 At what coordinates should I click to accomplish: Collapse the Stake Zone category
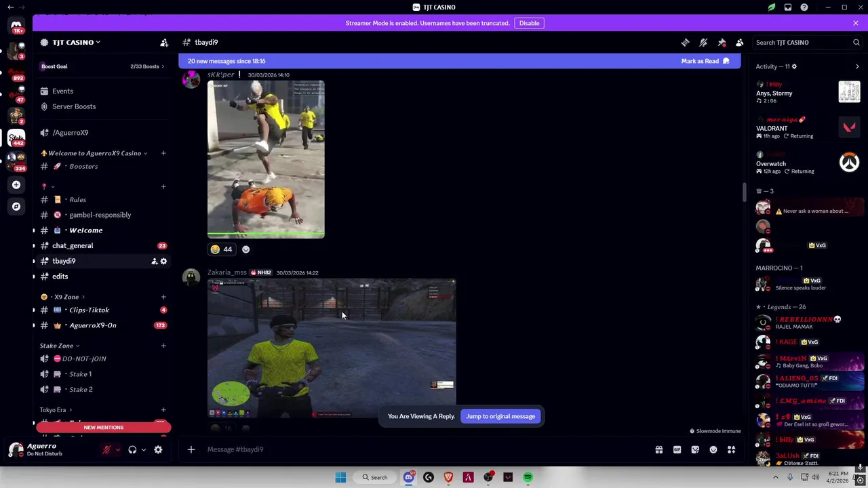[x=60, y=346]
